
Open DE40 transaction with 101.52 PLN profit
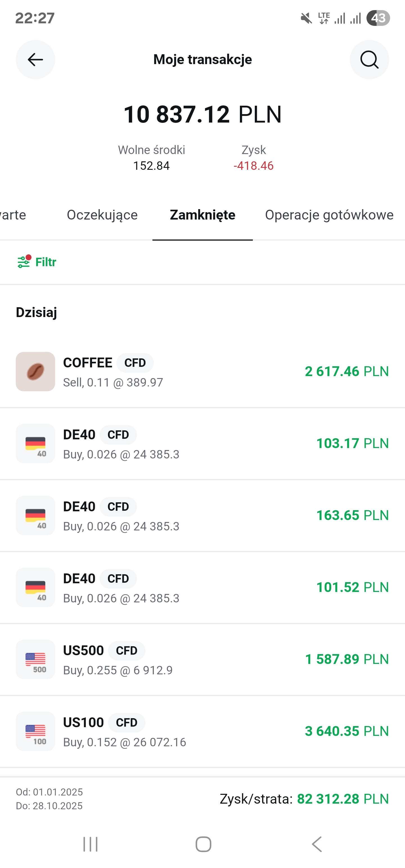[x=202, y=588]
